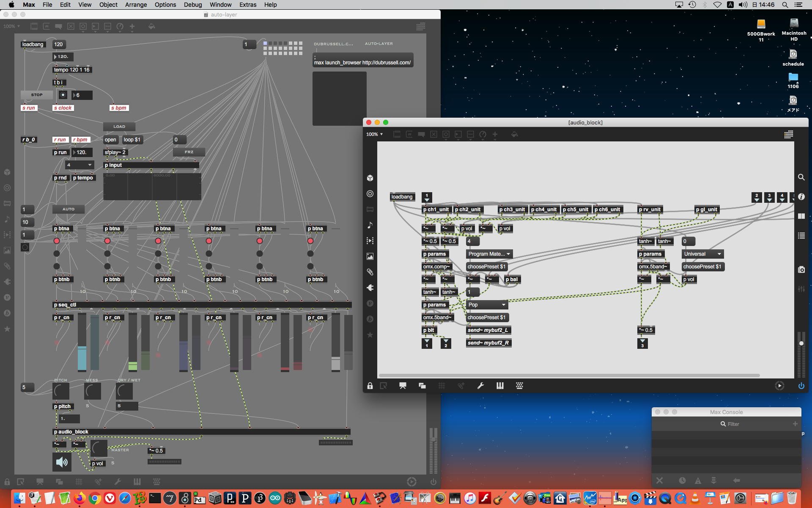Viewport: 812px width, 508px height.
Task: Open the search magnifier in the right sidebar
Action: click(801, 177)
